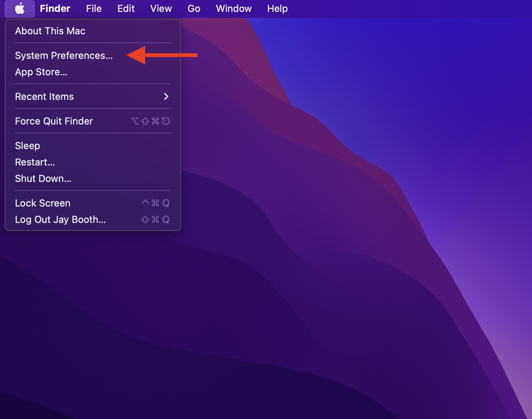This screenshot has width=532, height=419.
Task: Open the Go menu
Action: click(x=194, y=9)
